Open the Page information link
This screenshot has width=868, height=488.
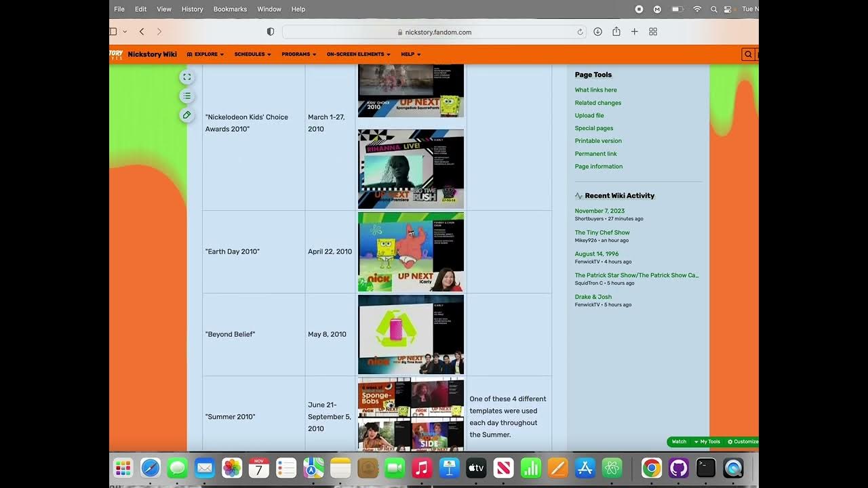599,167
